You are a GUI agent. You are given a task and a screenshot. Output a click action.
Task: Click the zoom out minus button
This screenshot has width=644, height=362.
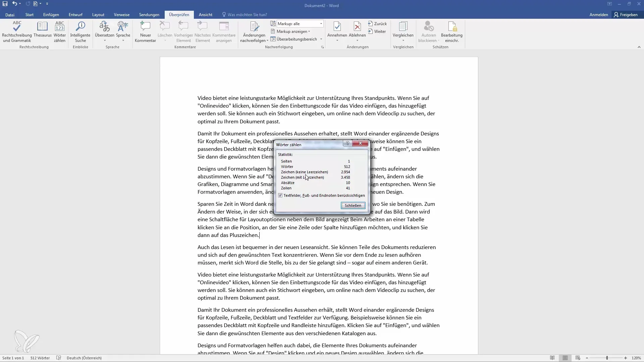pos(587,358)
